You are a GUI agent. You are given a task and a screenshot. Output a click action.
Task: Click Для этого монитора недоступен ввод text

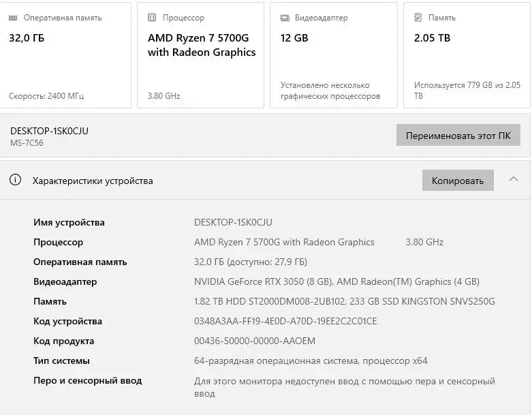pos(345,387)
